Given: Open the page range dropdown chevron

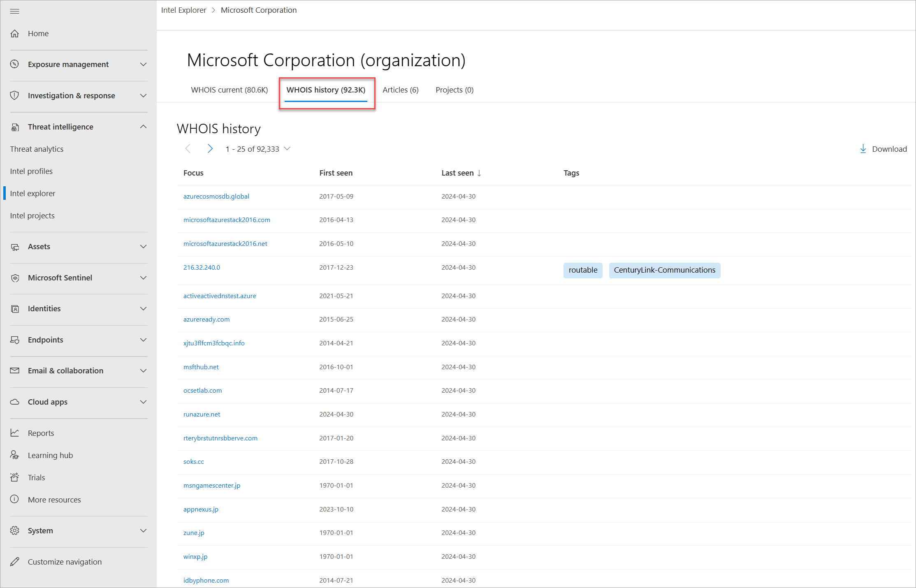Looking at the screenshot, I should point(288,149).
